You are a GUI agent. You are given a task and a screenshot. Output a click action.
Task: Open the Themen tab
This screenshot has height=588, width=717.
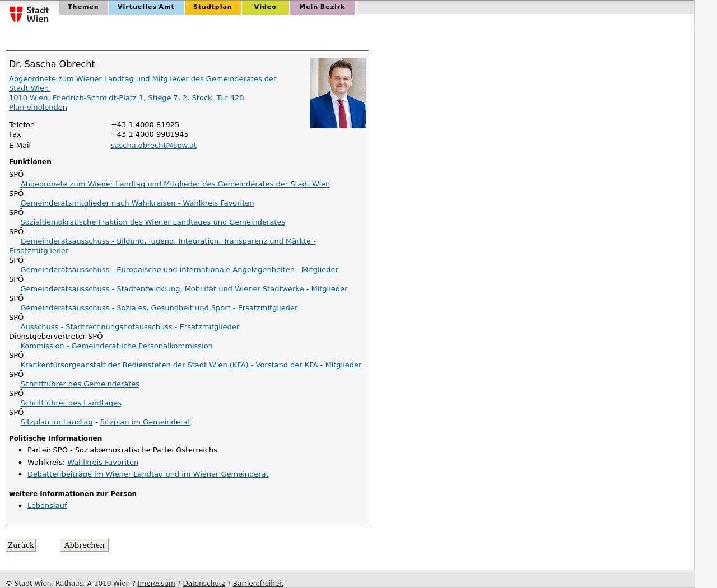[83, 7]
